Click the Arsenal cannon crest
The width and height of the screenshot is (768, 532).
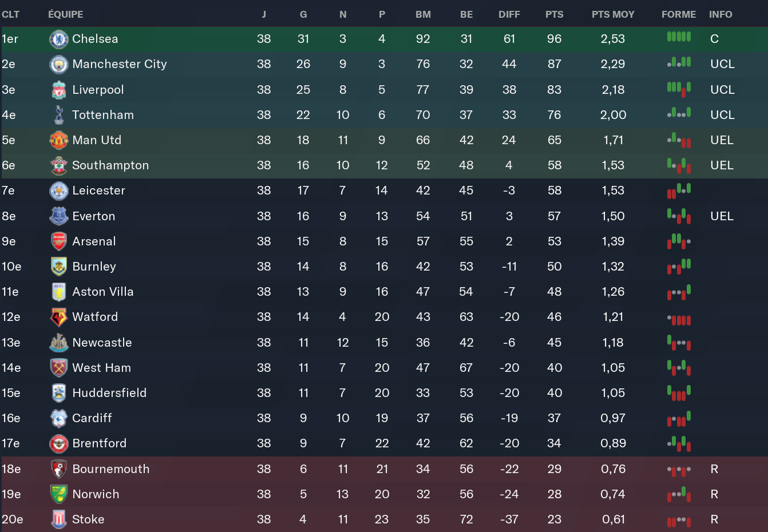(x=59, y=241)
